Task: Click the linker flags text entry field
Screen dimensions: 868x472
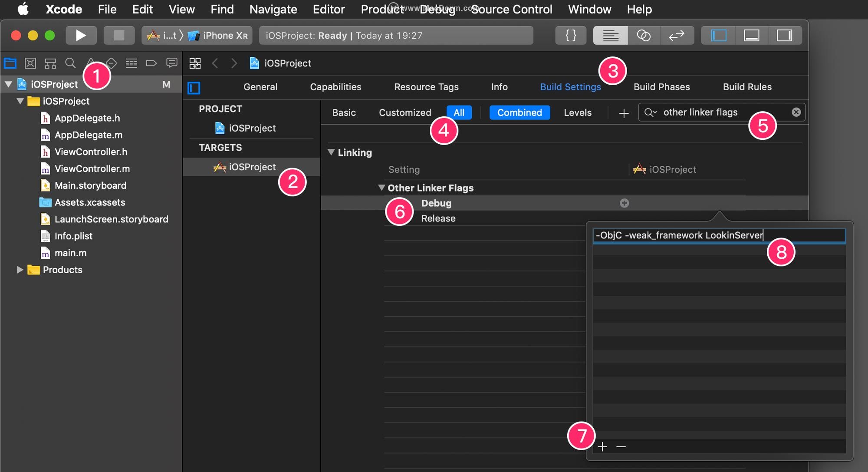Action: pos(719,236)
